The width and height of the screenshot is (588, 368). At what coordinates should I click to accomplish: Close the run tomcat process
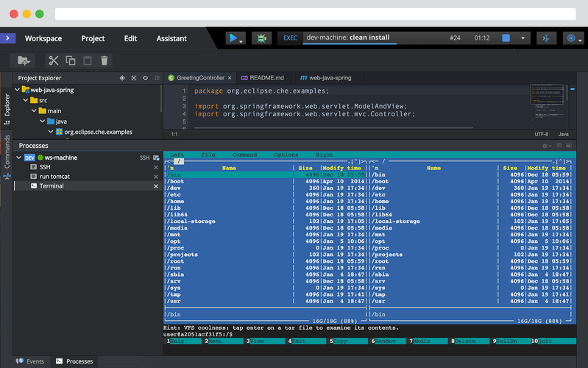155,177
